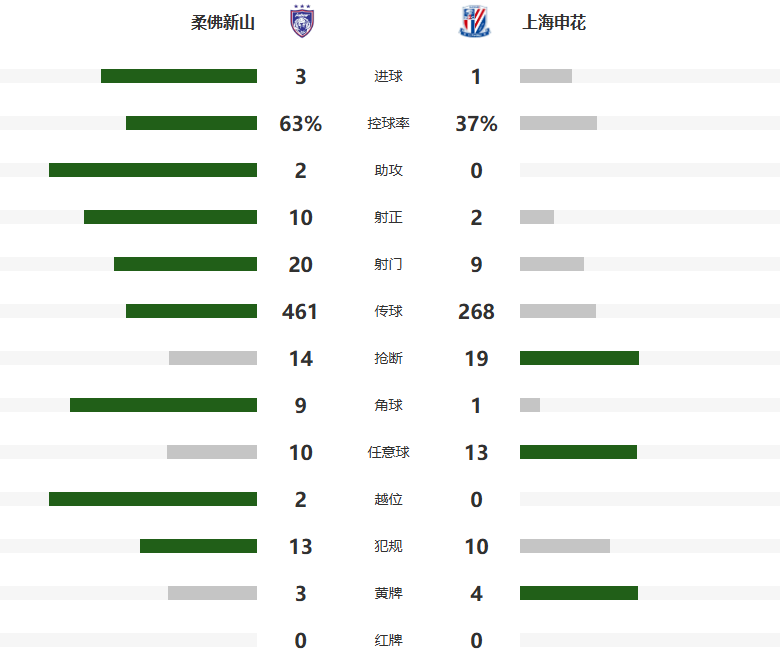The image size is (780, 655).
Task: Click the 射门 shots stat label
Action: [388, 264]
